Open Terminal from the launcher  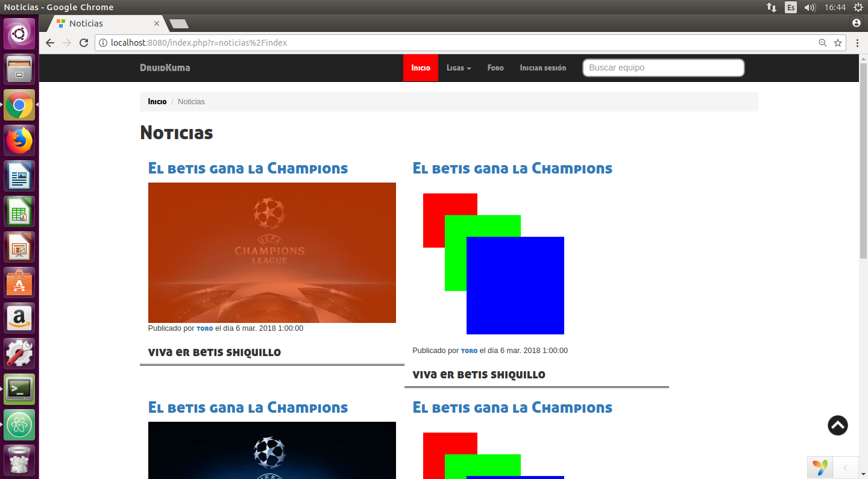click(x=19, y=389)
